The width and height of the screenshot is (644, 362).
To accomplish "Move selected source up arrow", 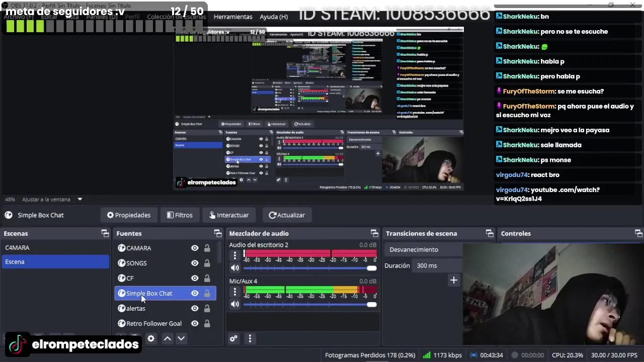I will [168, 338].
